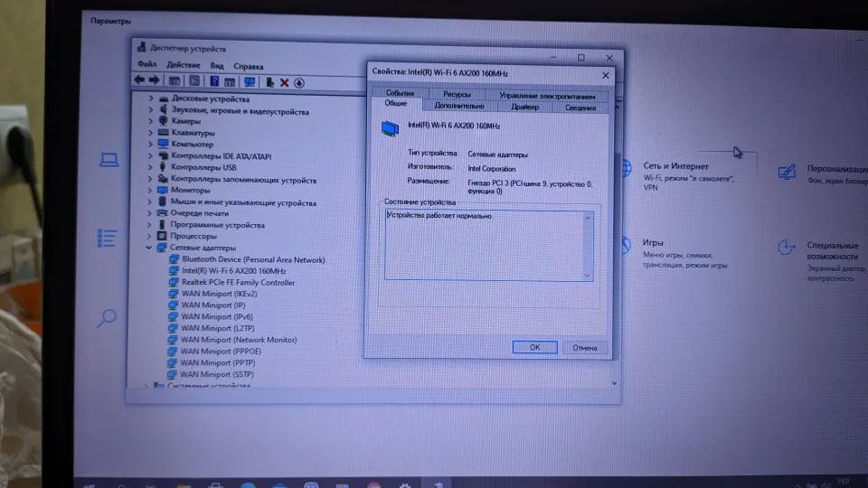Select the Общие tab
This screenshot has height=488, width=868.
(395, 103)
